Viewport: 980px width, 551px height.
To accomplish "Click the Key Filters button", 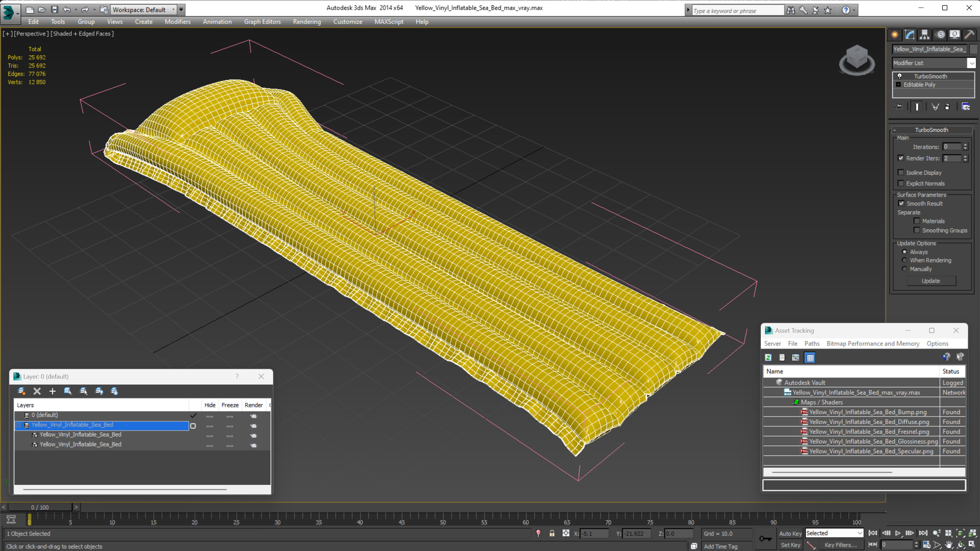I will (x=841, y=545).
